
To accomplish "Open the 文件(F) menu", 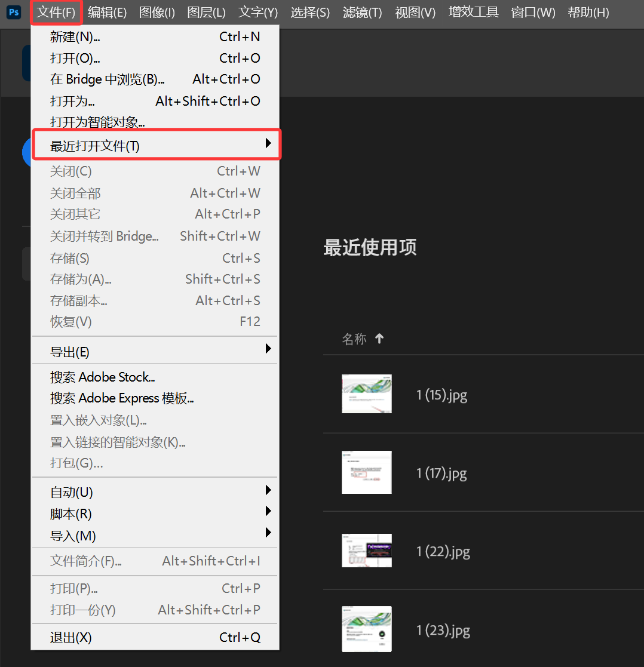I will 56,13.
